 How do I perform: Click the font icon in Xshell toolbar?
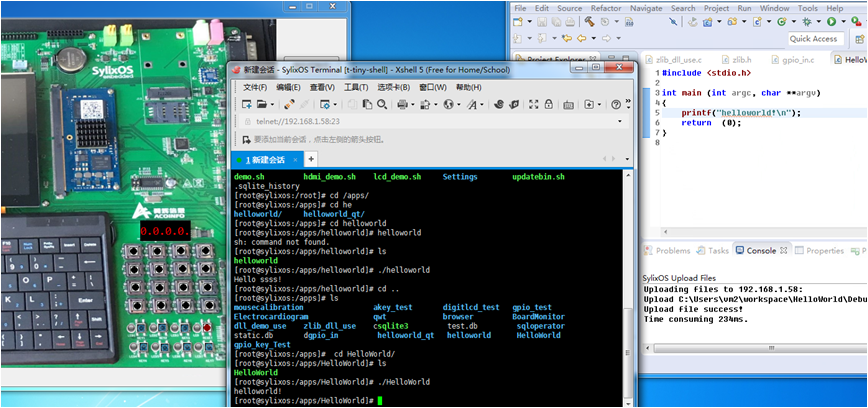(472, 104)
